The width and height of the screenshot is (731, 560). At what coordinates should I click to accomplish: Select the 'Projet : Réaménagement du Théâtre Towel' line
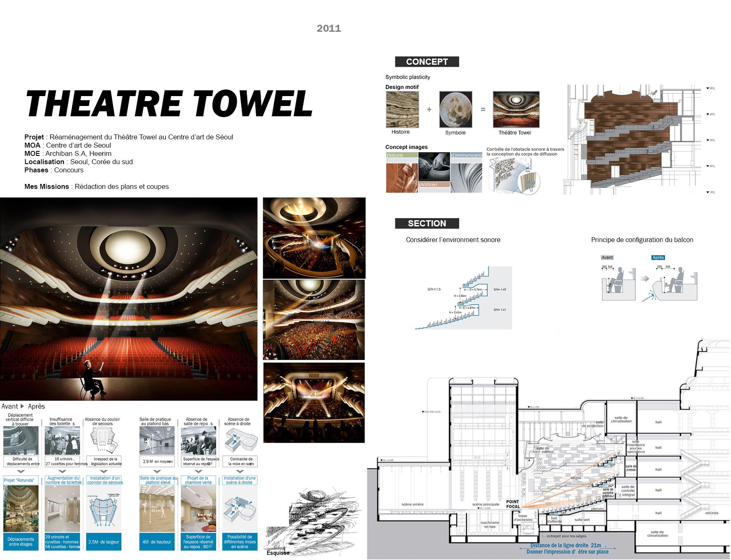[x=129, y=137]
